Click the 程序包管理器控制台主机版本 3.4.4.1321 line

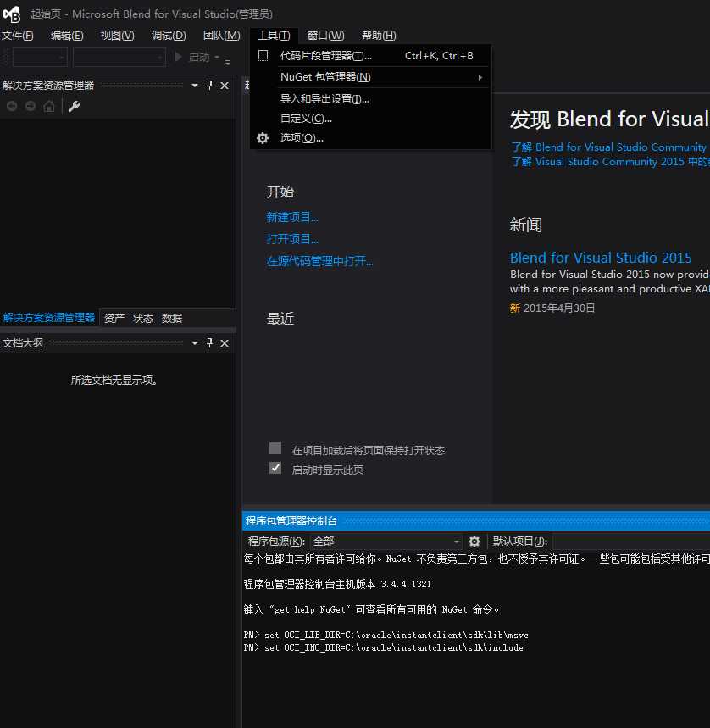tap(337, 584)
